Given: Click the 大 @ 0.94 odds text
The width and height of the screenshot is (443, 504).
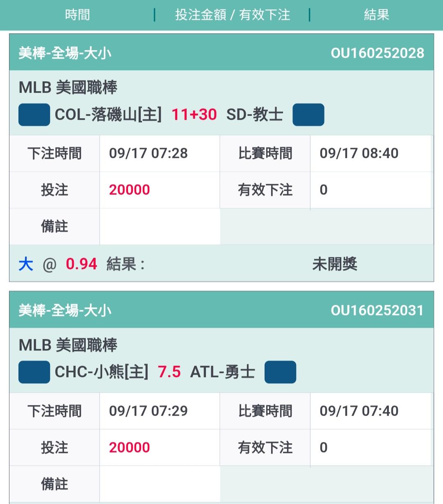Looking at the screenshot, I should coord(58,264).
